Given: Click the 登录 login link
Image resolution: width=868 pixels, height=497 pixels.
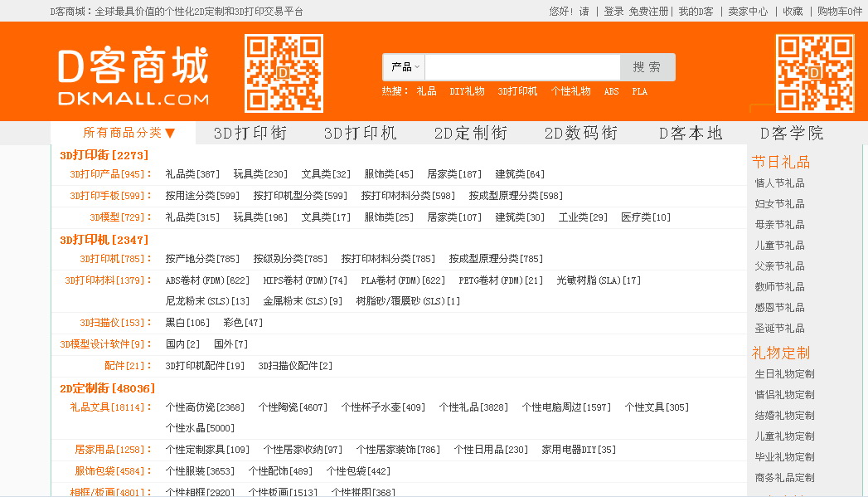Looking at the screenshot, I should tap(613, 11).
